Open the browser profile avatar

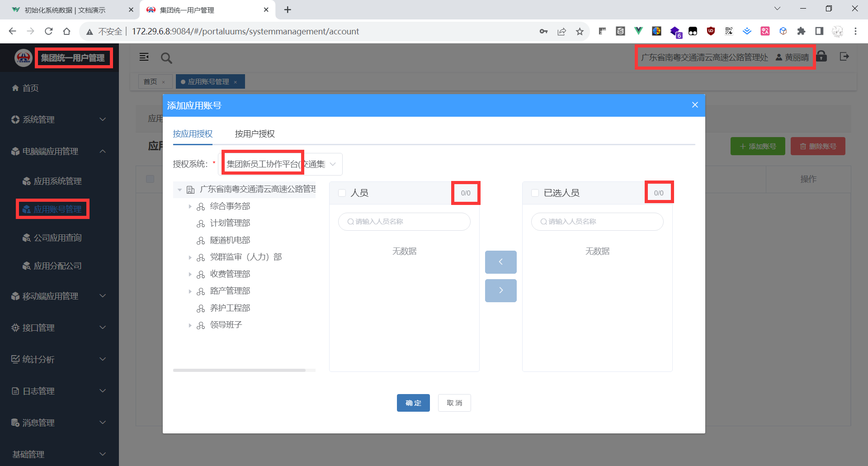coord(837,31)
